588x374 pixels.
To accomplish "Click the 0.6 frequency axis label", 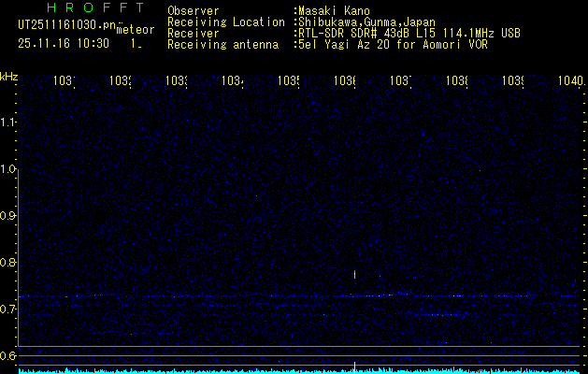I will [8, 356].
